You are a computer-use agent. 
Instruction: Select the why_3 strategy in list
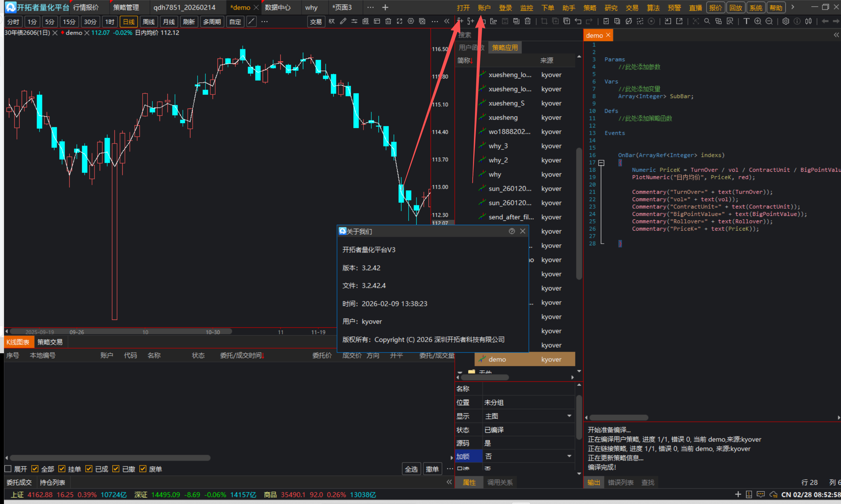tap(498, 146)
